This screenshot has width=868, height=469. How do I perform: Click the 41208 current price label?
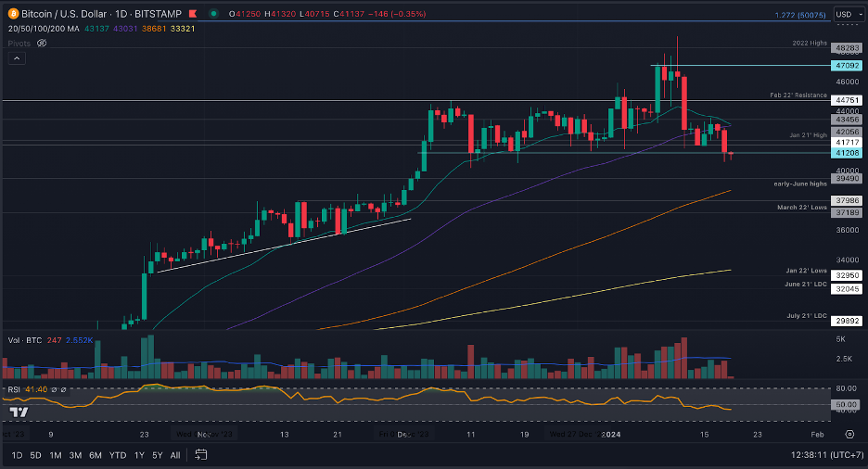pyautogui.click(x=847, y=153)
